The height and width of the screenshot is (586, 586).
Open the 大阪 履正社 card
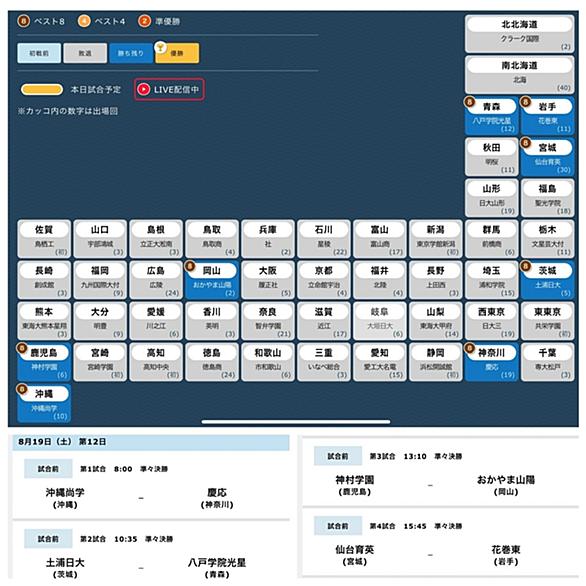[x=268, y=280]
